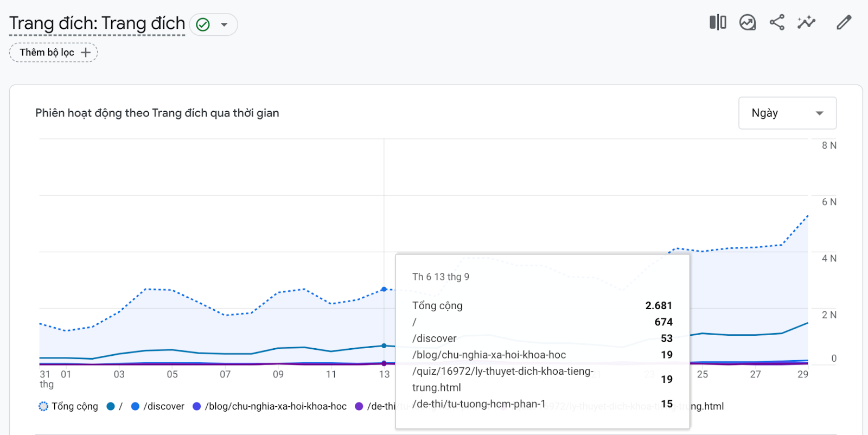Click the Trang đích: Trang đích title
Image resolution: width=868 pixels, height=435 pixels.
coord(97,23)
